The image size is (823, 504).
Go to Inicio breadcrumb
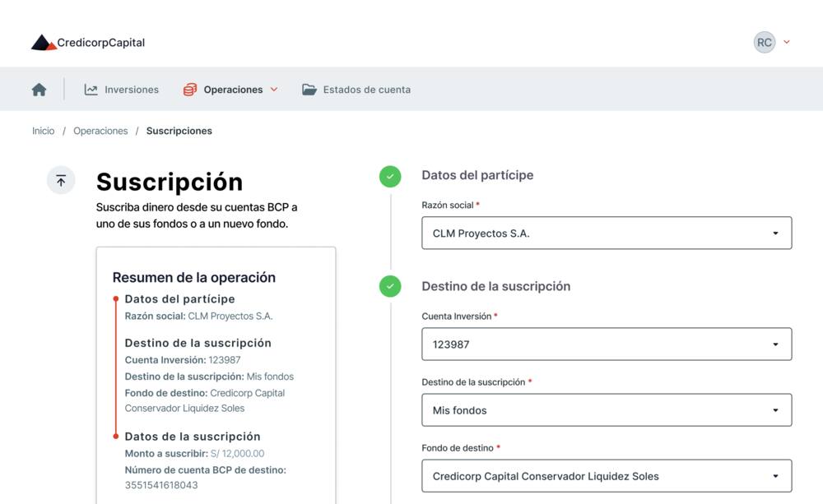coord(43,131)
